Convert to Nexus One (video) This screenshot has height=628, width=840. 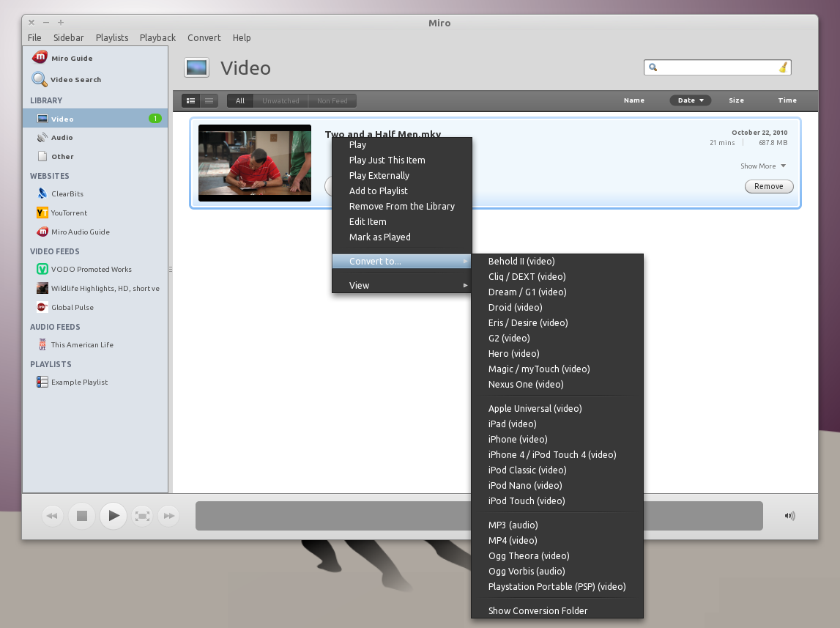[x=557, y=384]
